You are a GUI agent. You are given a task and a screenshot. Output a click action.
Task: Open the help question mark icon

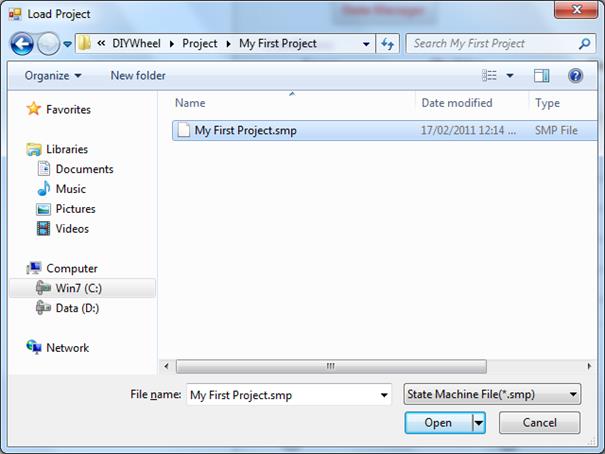coord(575,75)
